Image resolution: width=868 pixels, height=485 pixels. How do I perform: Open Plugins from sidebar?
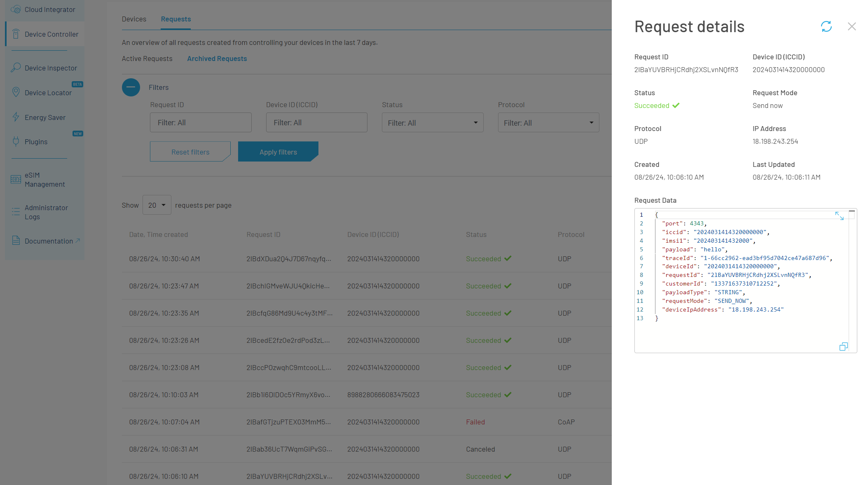pos(36,142)
